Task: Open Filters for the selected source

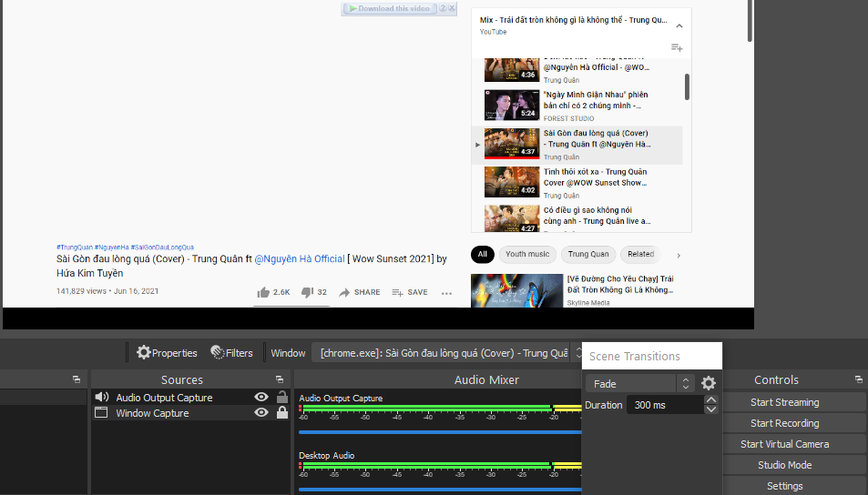Action: [x=231, y=353]
